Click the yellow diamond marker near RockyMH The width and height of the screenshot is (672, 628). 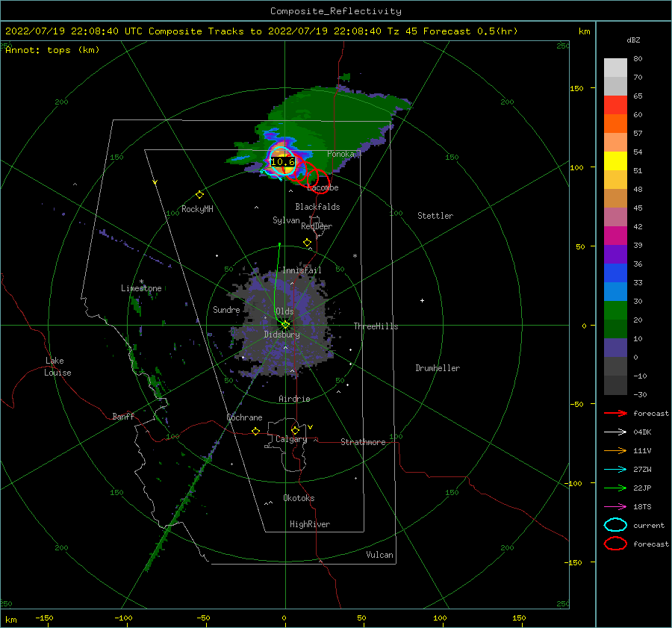pyautogui.click(x=199, y=195)
